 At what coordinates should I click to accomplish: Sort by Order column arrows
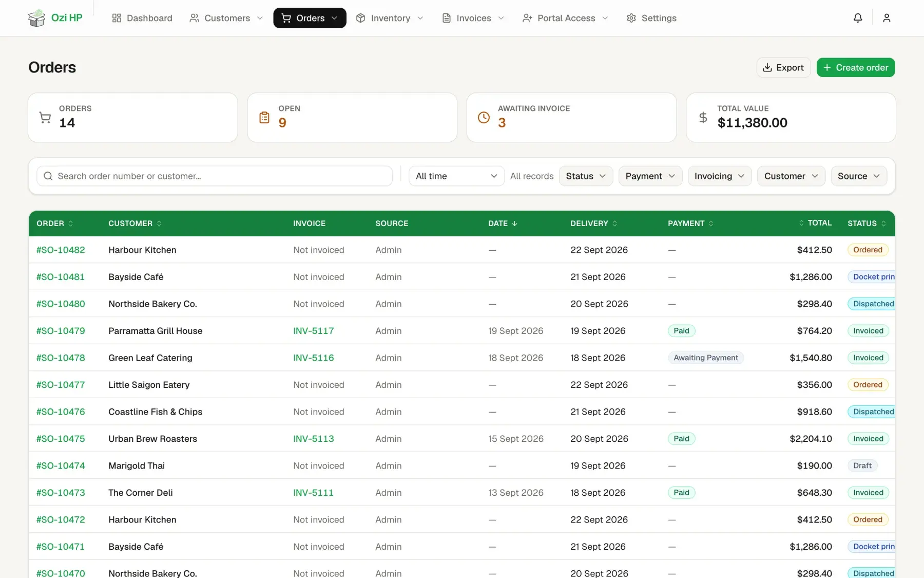(71, 223)
